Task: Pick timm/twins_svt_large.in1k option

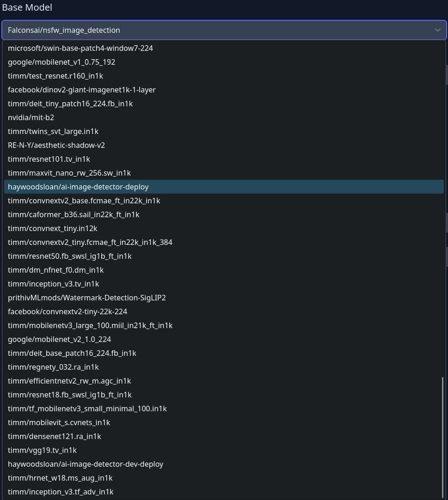Action: click(x=224, y=131)
